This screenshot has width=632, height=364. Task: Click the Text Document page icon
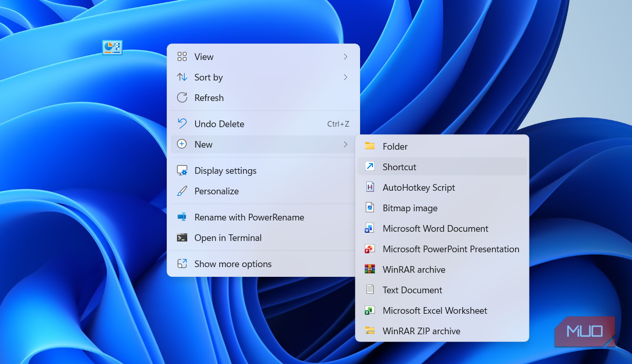coord(370,290)
